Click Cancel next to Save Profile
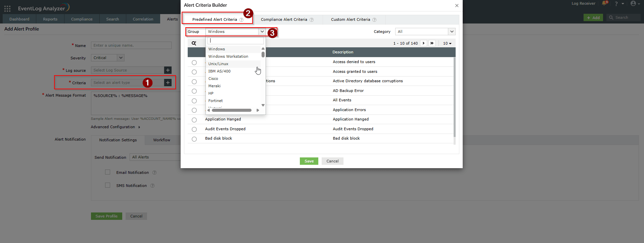 tap(136, 216)
